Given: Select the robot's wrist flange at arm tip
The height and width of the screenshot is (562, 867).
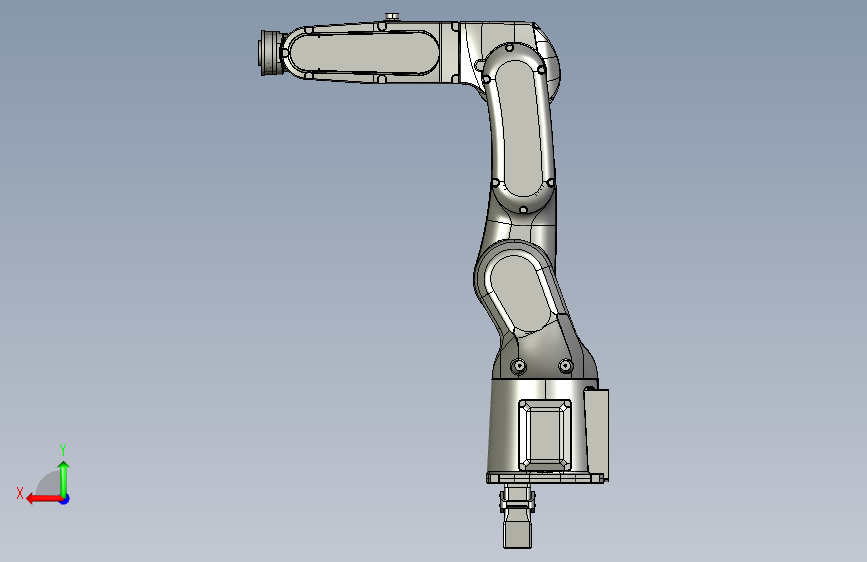Looking at the screenshot, I should 271,53.
